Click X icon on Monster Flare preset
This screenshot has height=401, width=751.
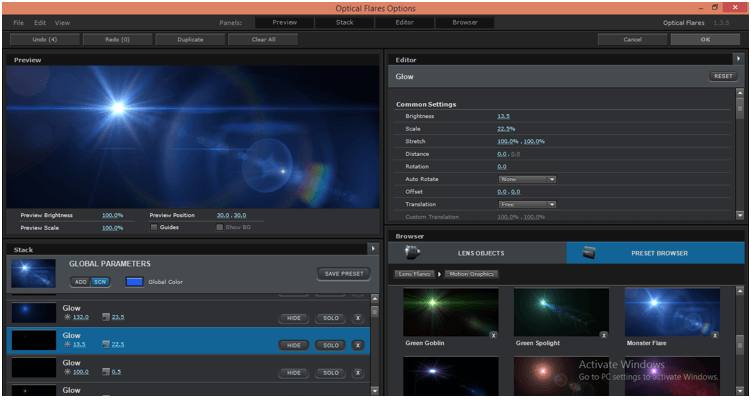pyautogui.click(x=715, y=336)
